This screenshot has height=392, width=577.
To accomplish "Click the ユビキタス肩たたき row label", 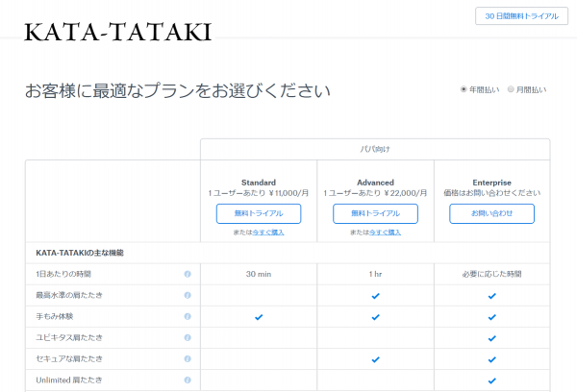I will click(69, 337).
